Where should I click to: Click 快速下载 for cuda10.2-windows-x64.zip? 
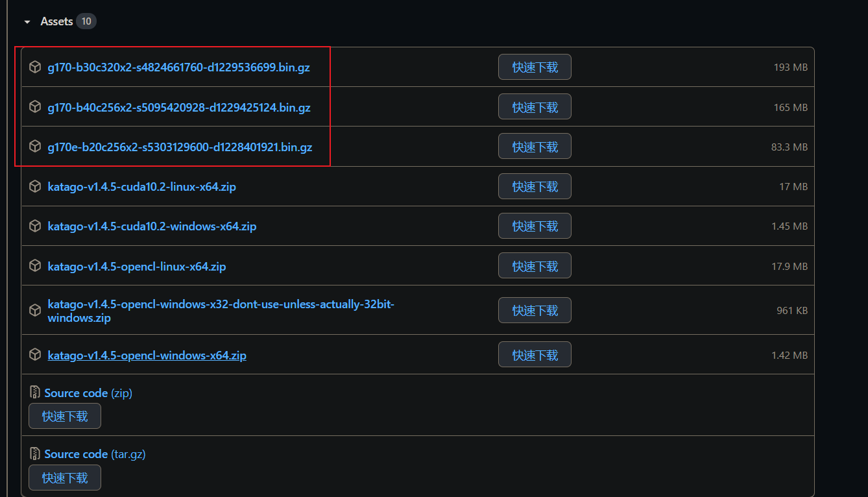click(535, 226)
